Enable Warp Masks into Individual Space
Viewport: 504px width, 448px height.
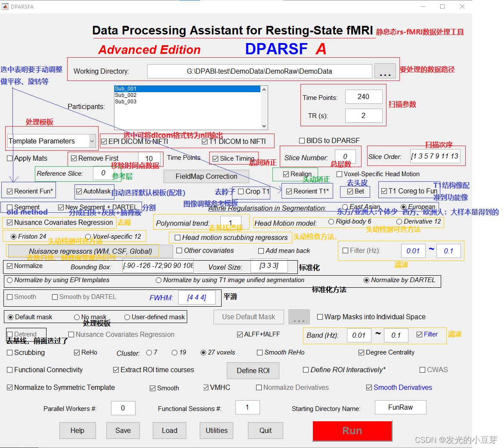pos(320,317)
